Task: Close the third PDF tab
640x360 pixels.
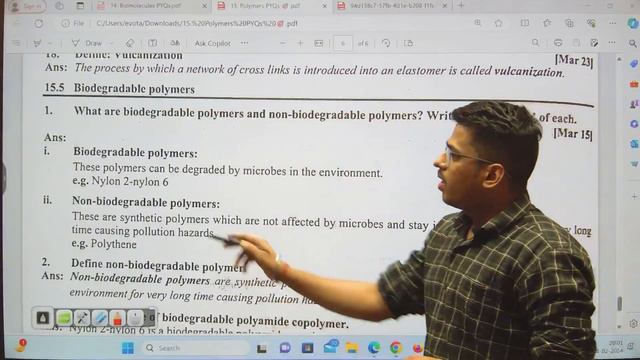Action: pyautogui.click(x=445, y=6)
